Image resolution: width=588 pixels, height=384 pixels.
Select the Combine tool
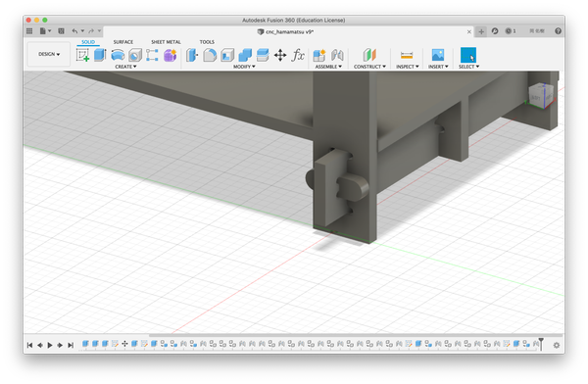tap(245, 55)
